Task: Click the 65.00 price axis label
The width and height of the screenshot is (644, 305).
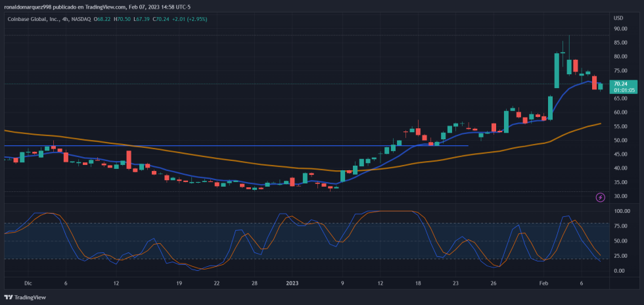Action: pos(620,99)
